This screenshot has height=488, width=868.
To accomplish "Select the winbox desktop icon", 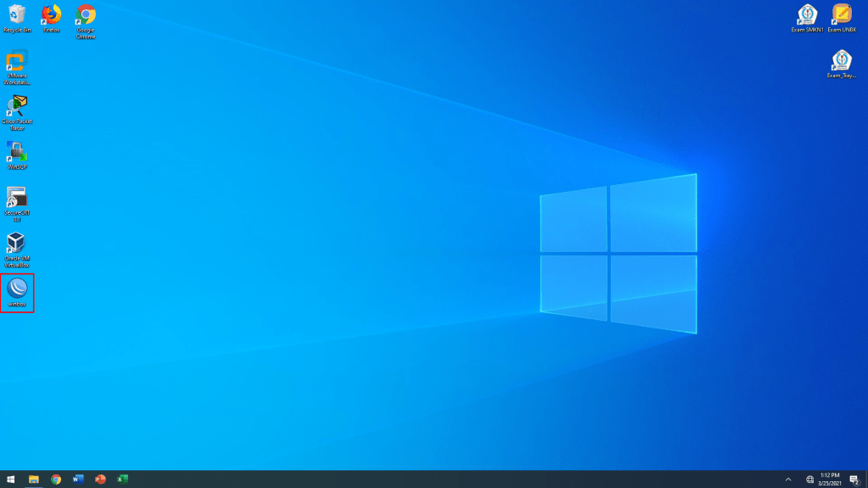I will coord(17,290).
